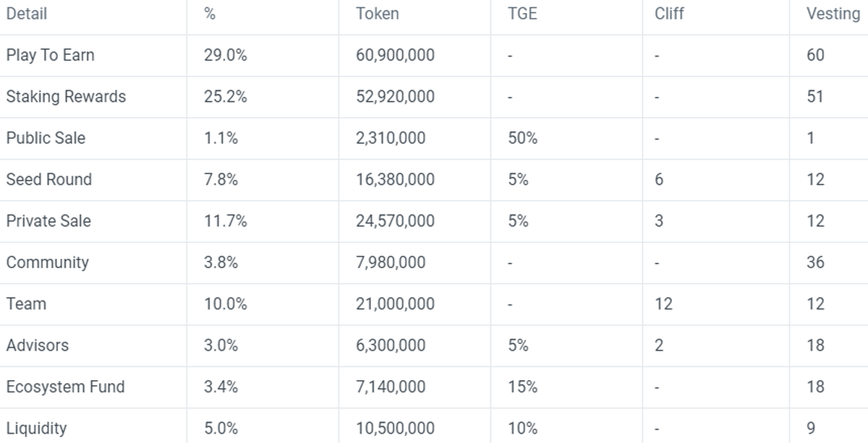868x443 pixels.
Task: Select the Play To Earn row label
Action: coord(50,56)
